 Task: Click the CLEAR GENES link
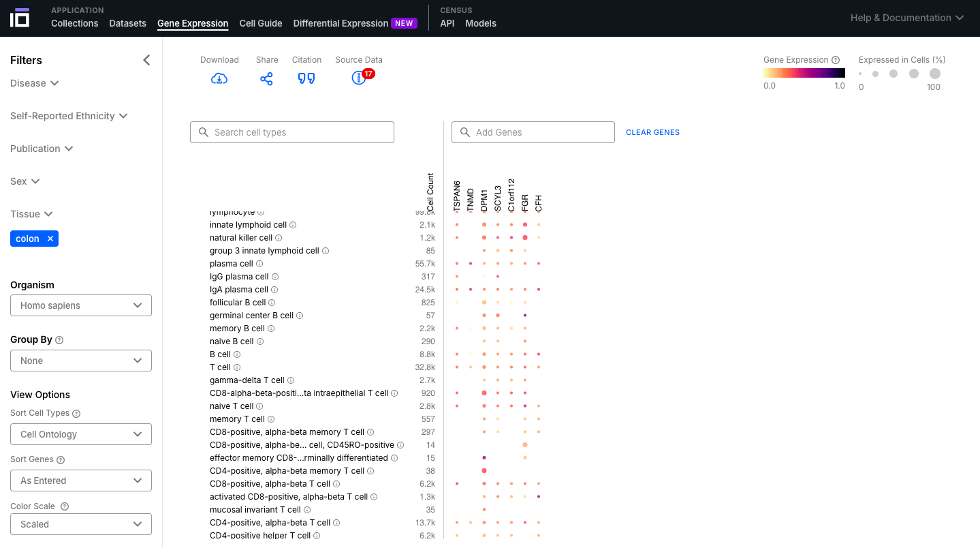(652, 132)
